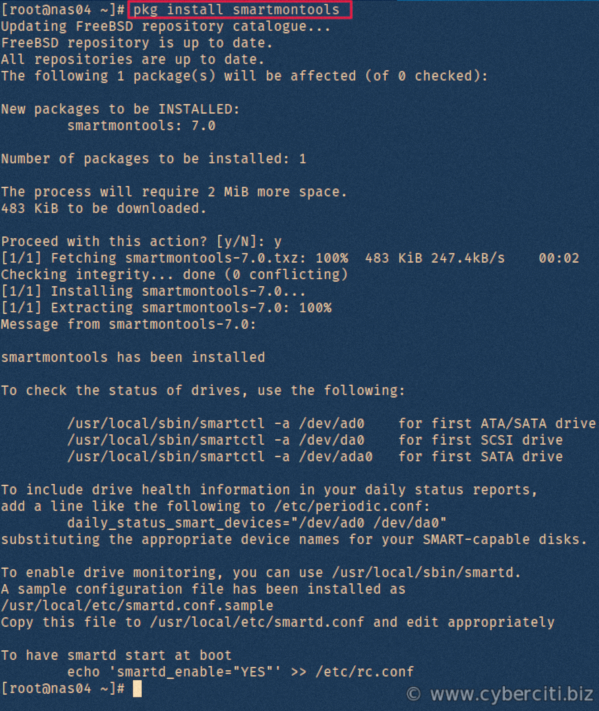Click the '483 KiB to be downloaded' line
The image size is (599, 711).
[104, 208]
